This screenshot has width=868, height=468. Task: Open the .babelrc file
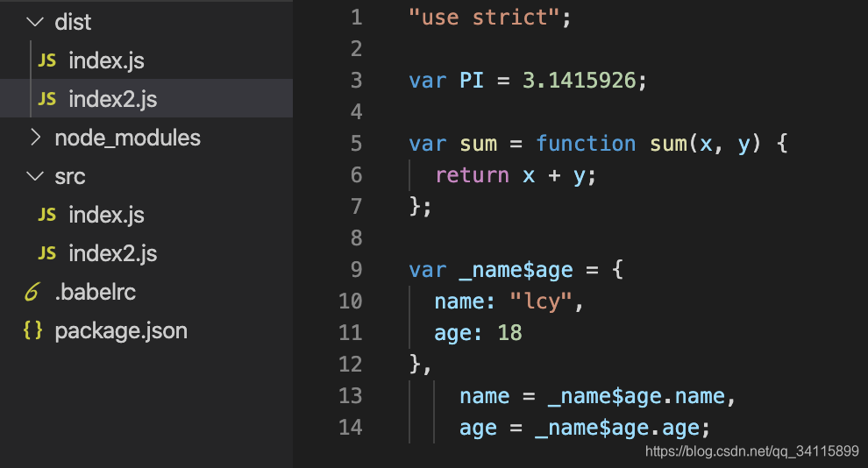coord(96,292)
